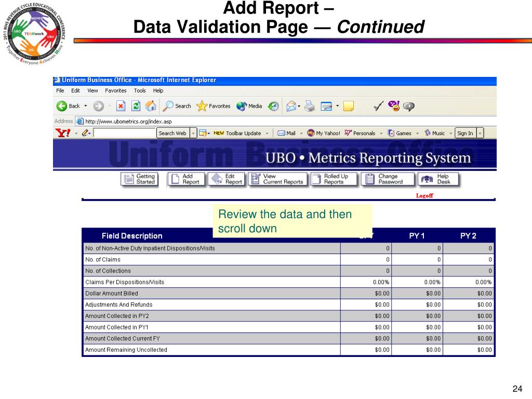Refresh the page with the Refresh icon
The image size is (532, 399).
[136, 106]
